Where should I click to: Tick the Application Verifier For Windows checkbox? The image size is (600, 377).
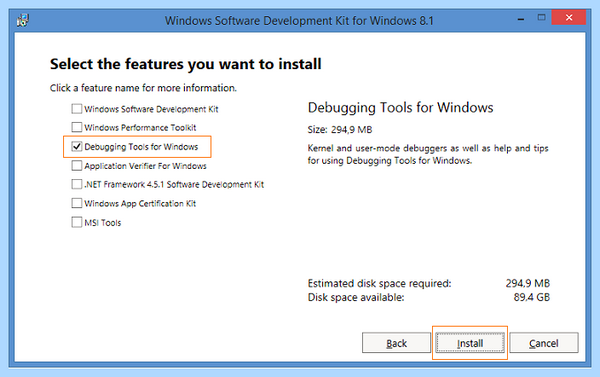coord(77,165)
